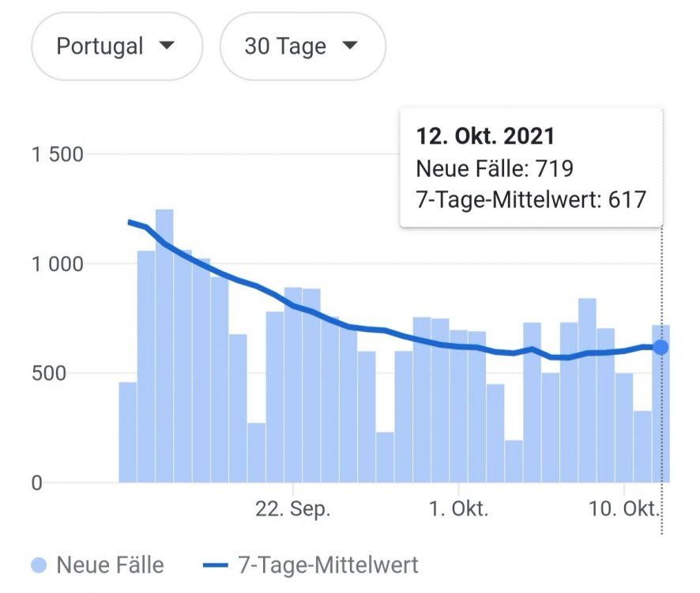The image size is (700, 593).
Task: Click the Neue Fälle legend text
Action: click(111, 565)
